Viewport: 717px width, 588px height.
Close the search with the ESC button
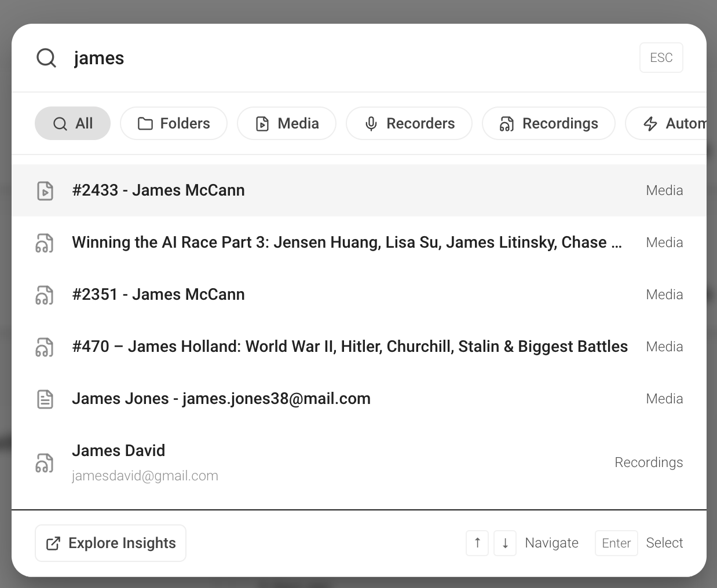661,58
